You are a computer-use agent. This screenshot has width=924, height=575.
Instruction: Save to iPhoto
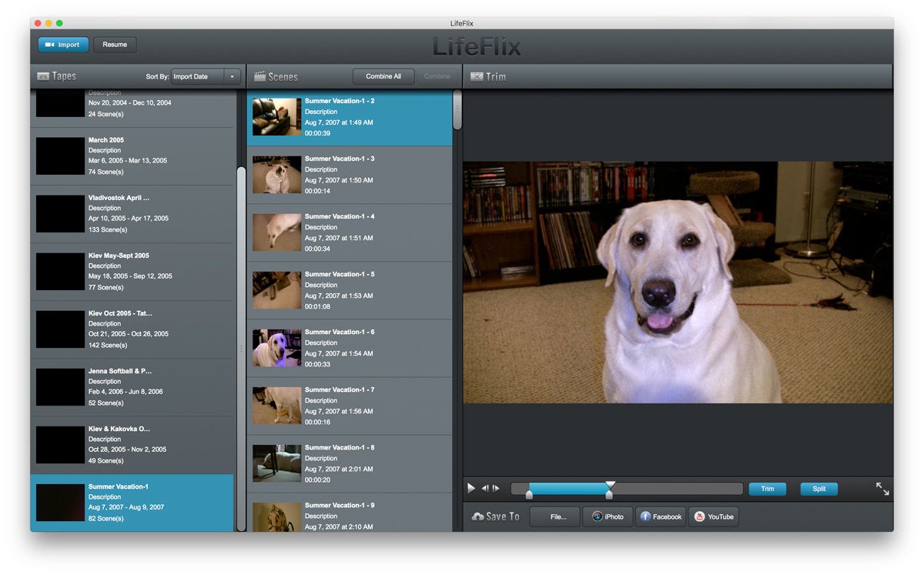point(608,516)
